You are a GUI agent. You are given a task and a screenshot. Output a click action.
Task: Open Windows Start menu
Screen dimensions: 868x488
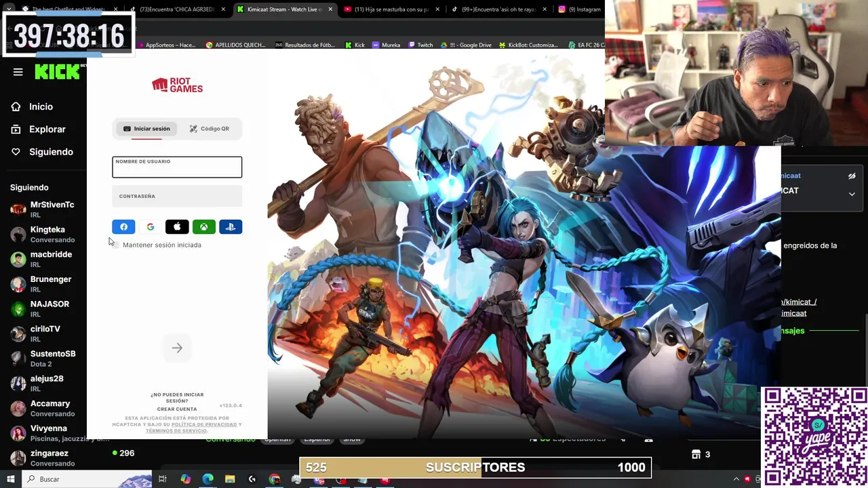pyautogui.click(x=11, y=479)
